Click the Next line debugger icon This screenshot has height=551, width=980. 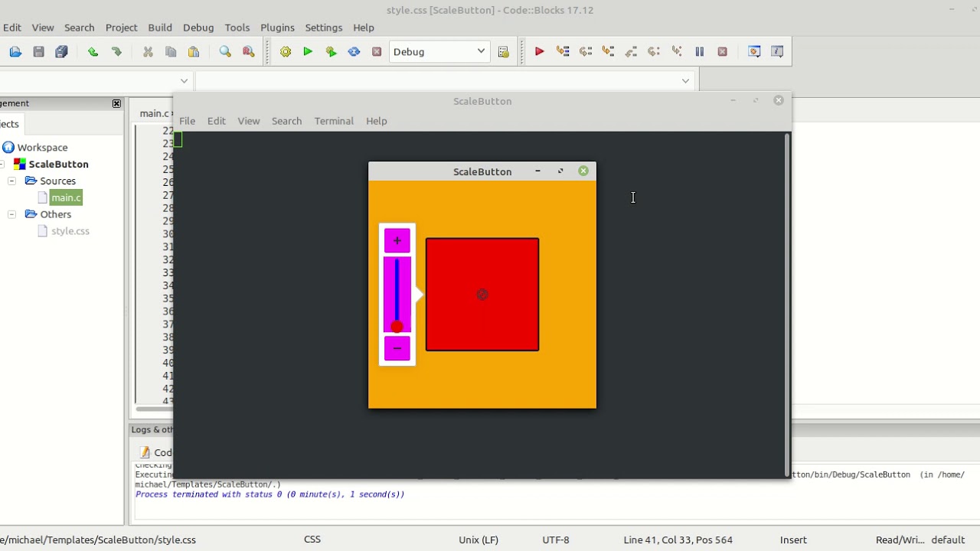pyautogui.click(x=586, y=52)
